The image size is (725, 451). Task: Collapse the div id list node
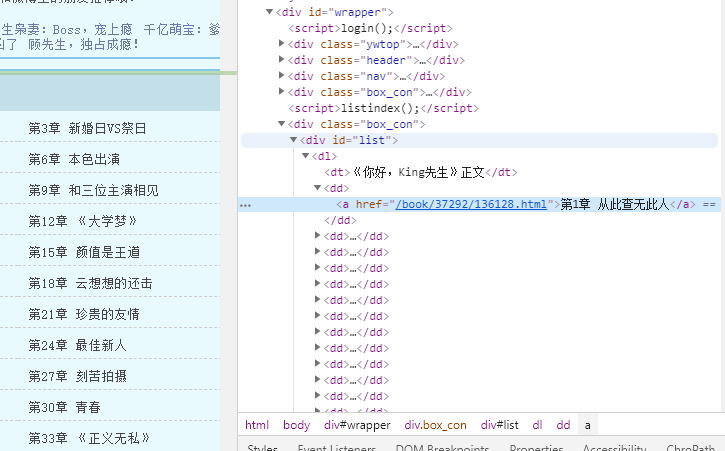(x=294, y=140)
